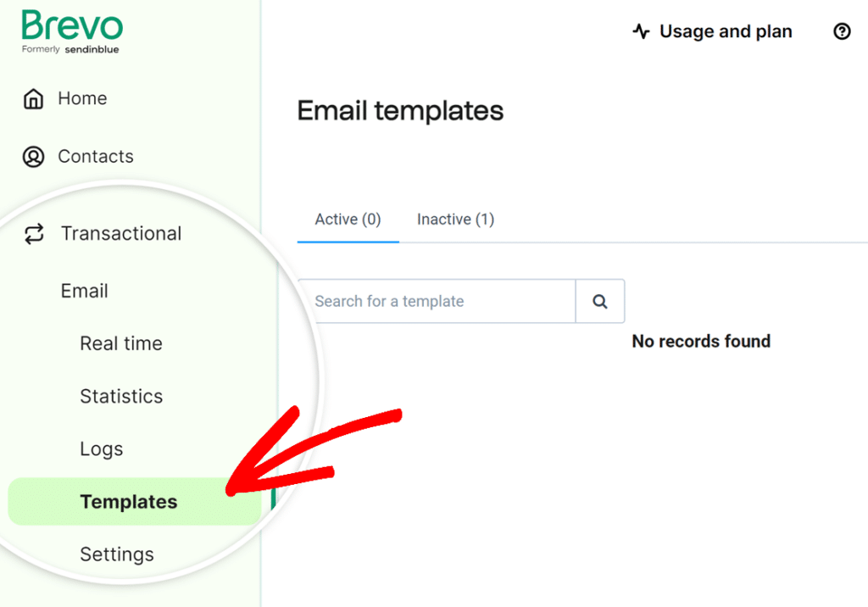This screenshot has width=868, height=607.
Task: Open the Statistics page
Action: pos(121,397)
